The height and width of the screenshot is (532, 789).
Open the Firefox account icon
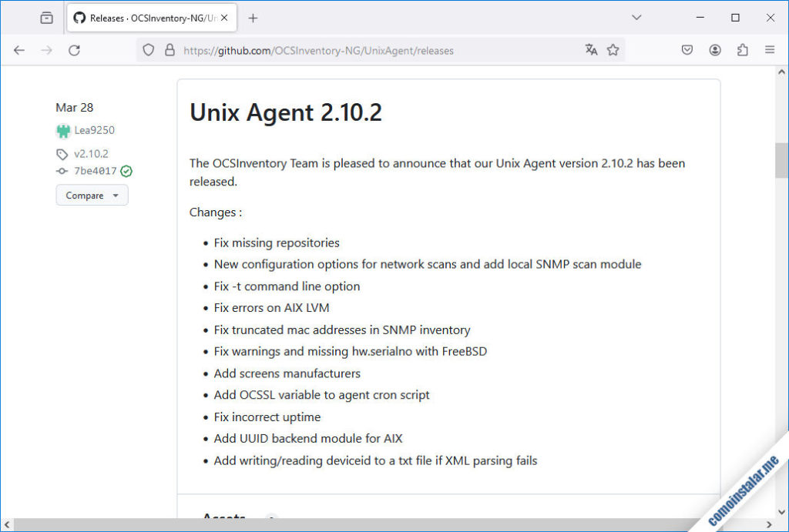tap(714, 49)
